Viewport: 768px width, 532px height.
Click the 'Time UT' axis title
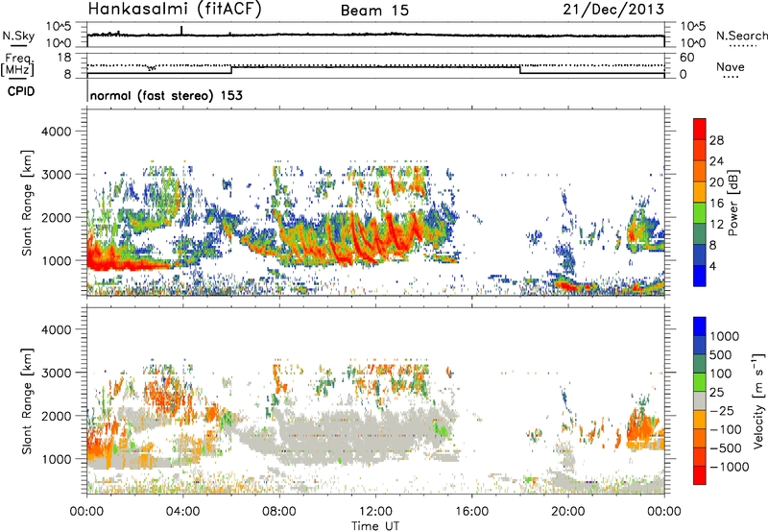click(375, 526)
